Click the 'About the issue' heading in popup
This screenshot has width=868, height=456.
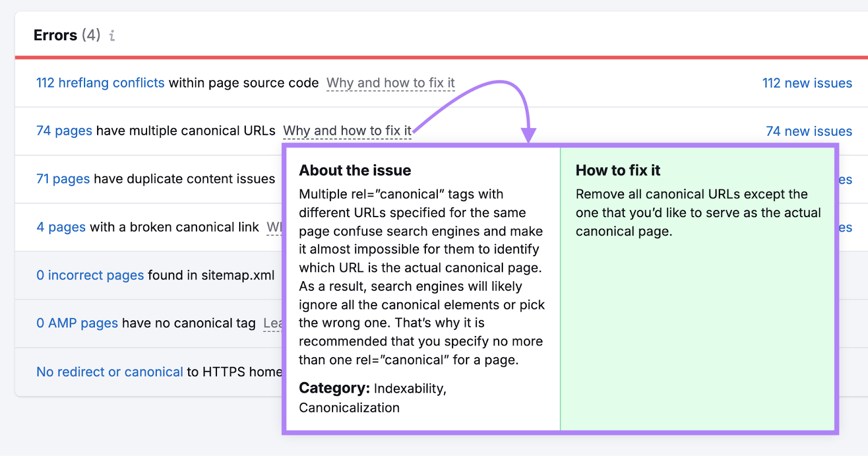355,170
